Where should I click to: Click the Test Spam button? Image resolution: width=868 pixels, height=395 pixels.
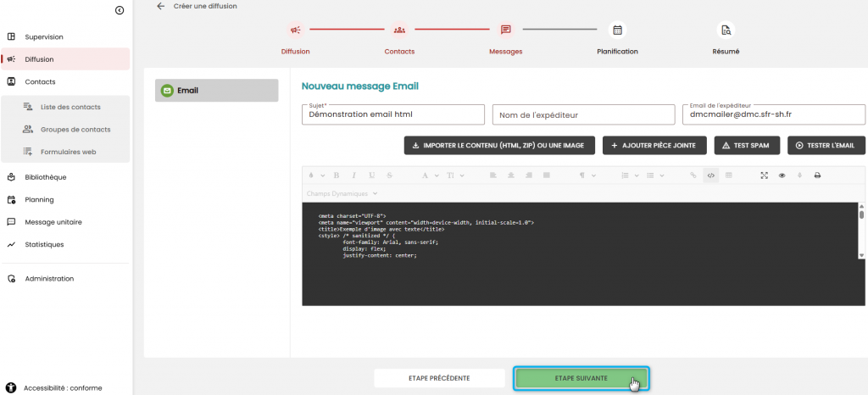click(x=748, y=146)
